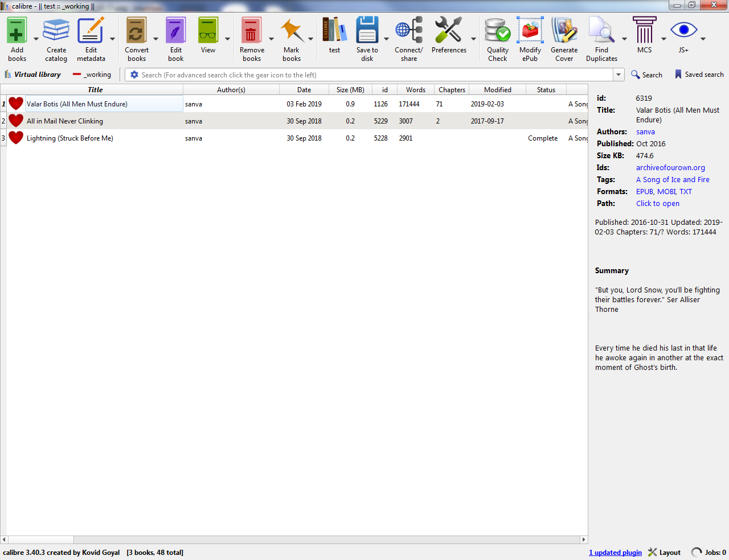Click the Click to open path link
The image size is (729, 560).
(x=658, y=203)
